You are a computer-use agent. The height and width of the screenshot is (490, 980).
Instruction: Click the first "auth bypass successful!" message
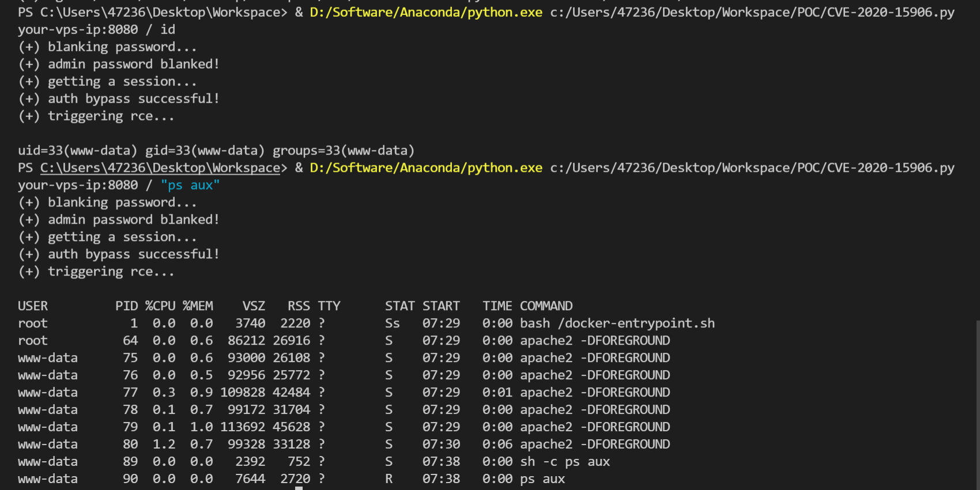[x=133, y=99]
